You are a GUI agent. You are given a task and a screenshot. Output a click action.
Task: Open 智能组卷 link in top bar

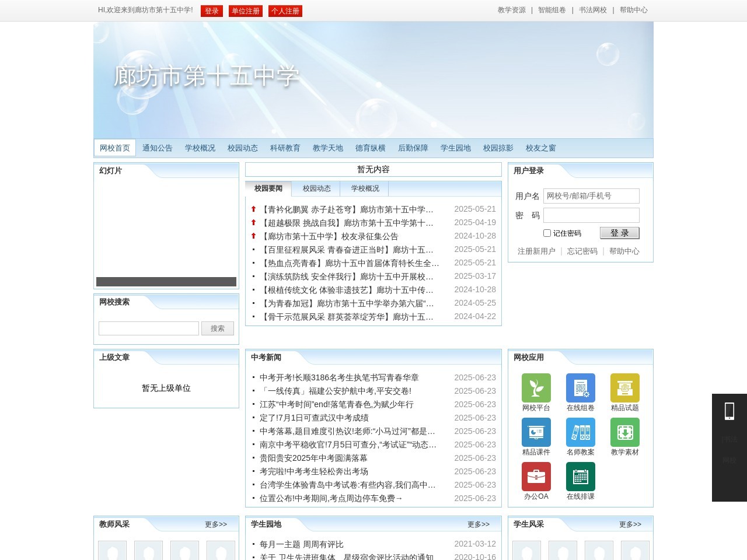[x=552, y=10]
